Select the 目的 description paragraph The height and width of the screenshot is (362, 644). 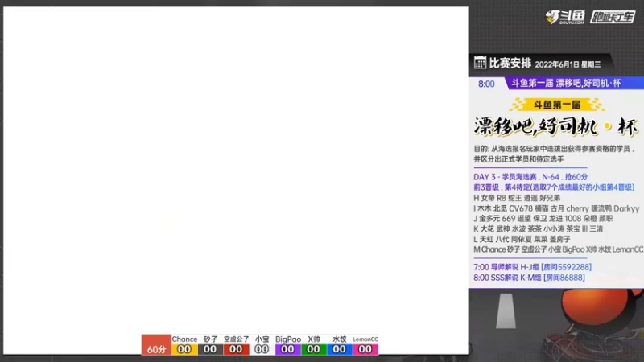coord(554,154)
